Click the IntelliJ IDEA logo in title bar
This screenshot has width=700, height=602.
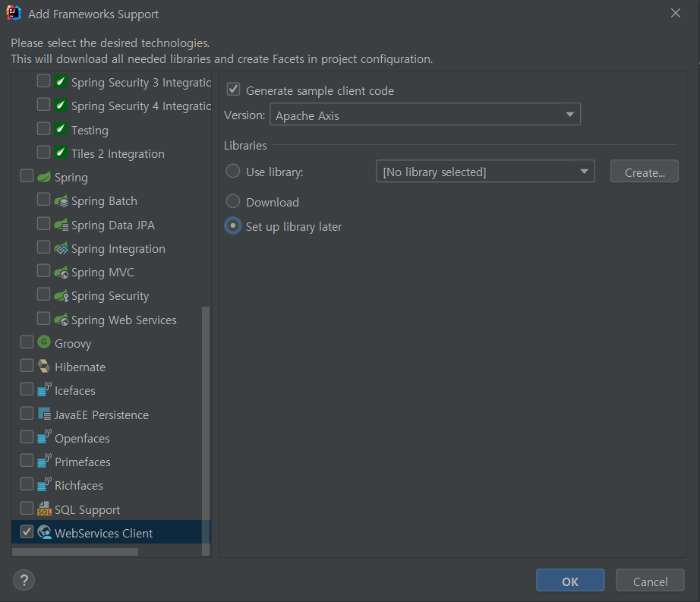pyautogui.click(x=14, y=13)
